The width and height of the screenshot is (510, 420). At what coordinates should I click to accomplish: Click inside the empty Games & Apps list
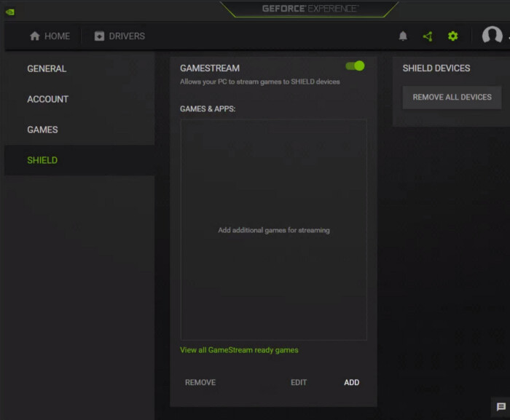pos(273,230)
